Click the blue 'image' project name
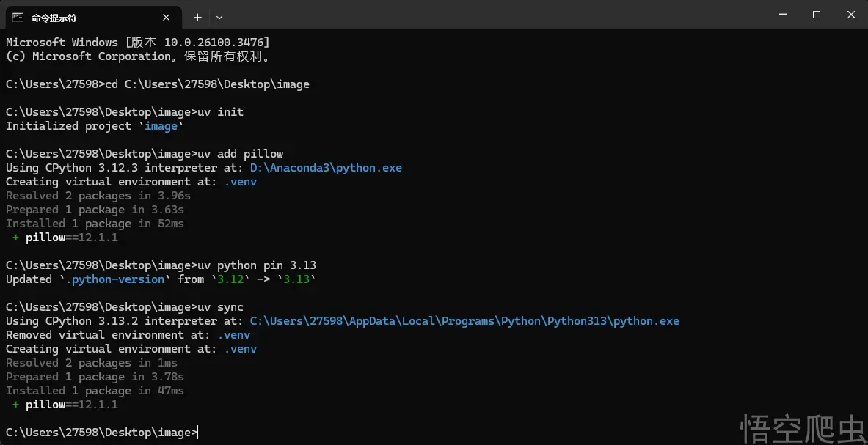This screenshot has height=445, width=868. [x=161, y=126]
